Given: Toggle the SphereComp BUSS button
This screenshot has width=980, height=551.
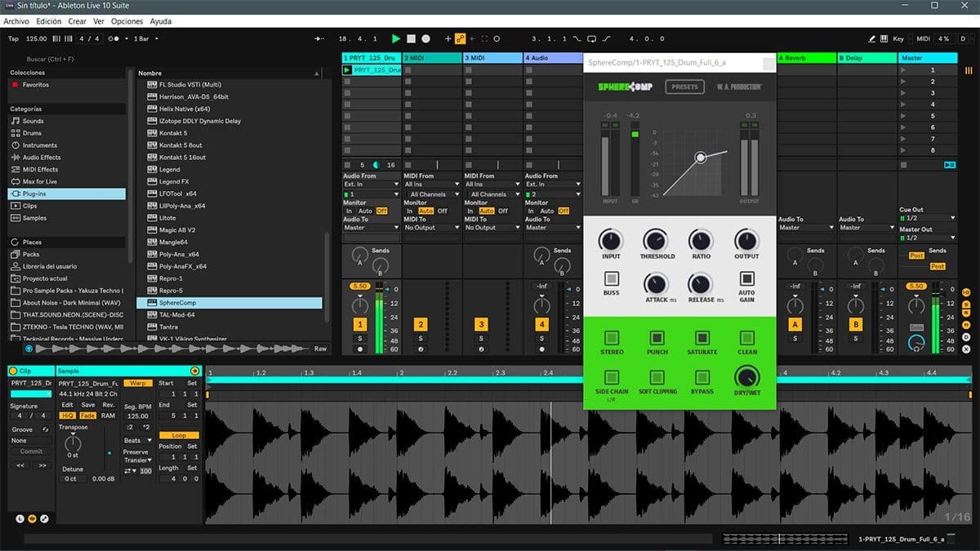Looking at the screenshot, I should (x=611, y=279).
